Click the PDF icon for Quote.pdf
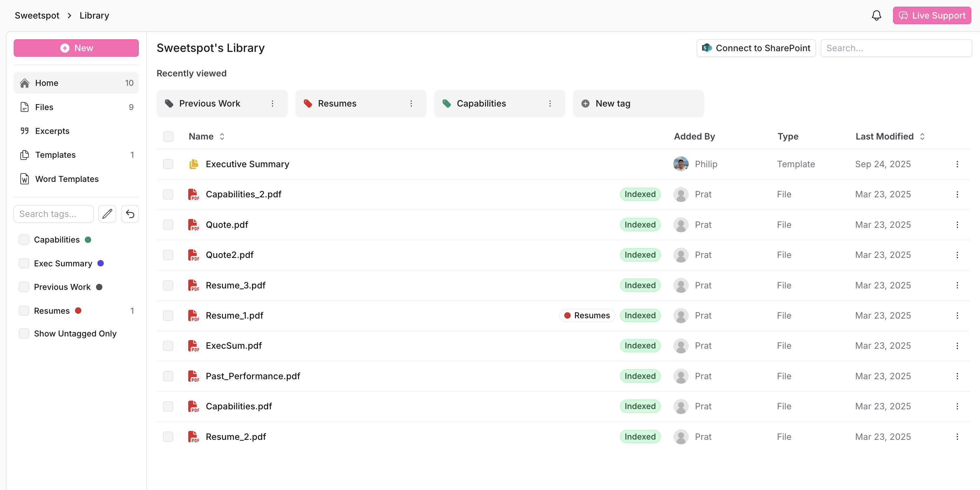The height and width of the screenshot is (490, 980). point(193,225)
